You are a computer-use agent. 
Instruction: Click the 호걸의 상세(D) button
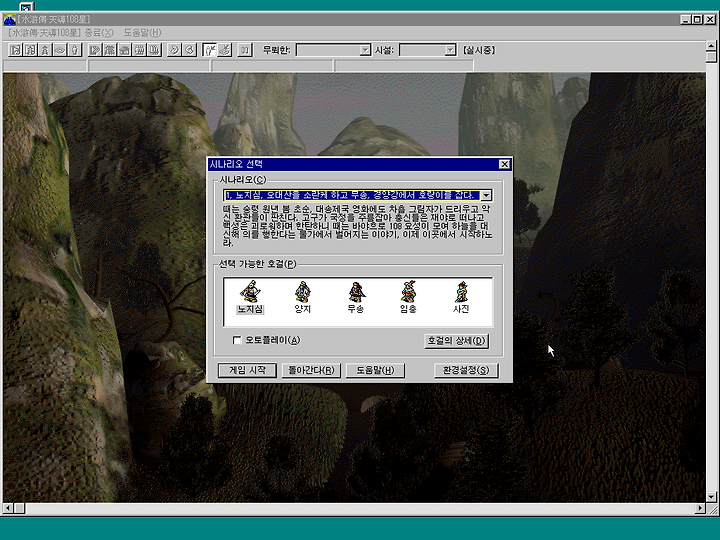(x=456, y=341)
